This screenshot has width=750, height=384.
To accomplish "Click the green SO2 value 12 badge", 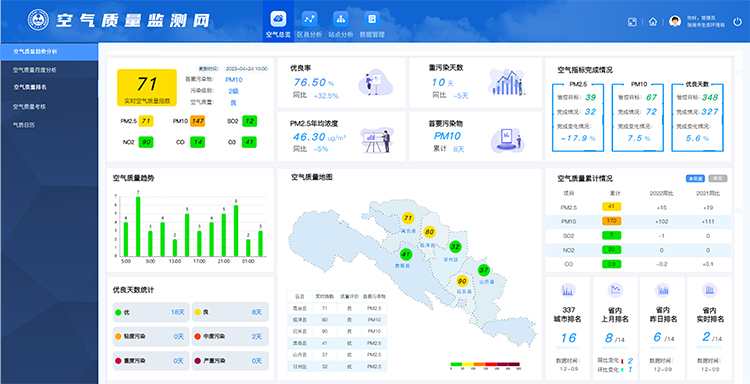I will coord(249,121).
